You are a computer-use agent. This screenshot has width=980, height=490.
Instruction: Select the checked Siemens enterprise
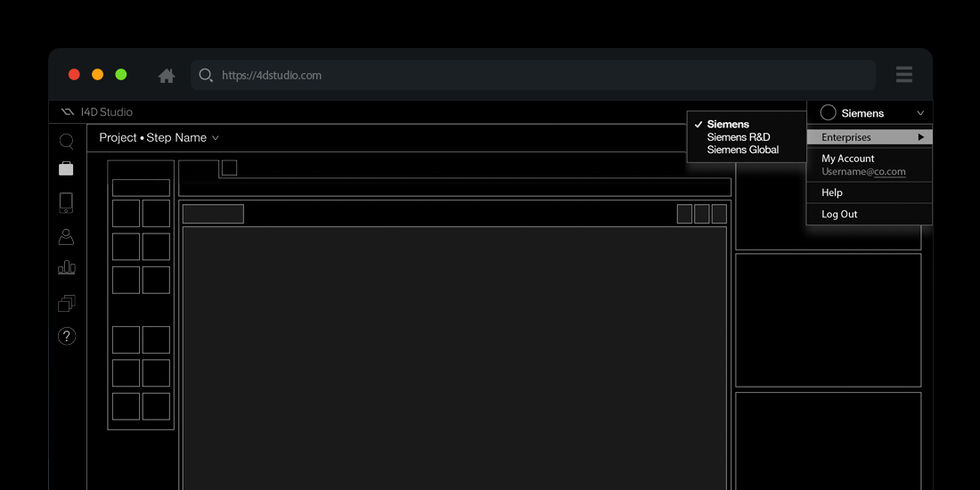pos(728,125)
